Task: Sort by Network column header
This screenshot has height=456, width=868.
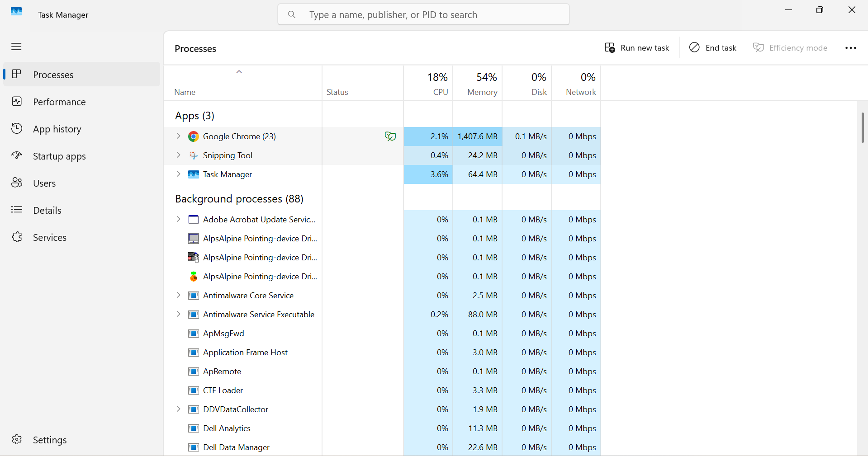Action: (576, 83)
